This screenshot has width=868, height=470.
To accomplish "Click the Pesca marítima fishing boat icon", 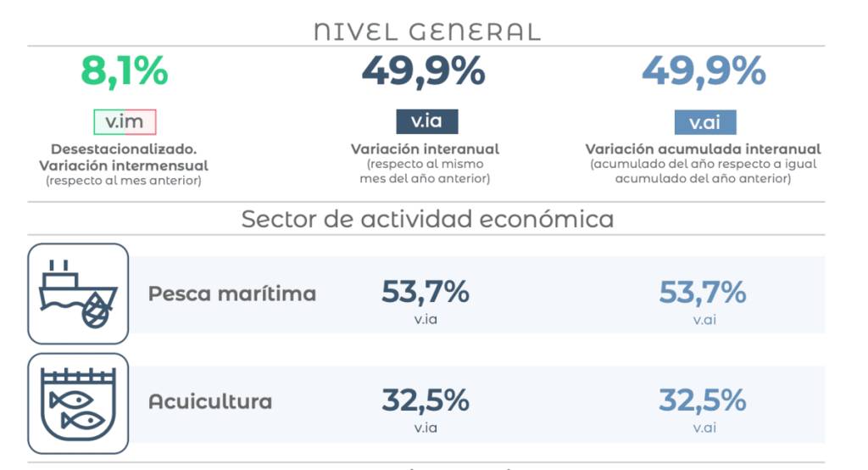I will coord(78,294).
